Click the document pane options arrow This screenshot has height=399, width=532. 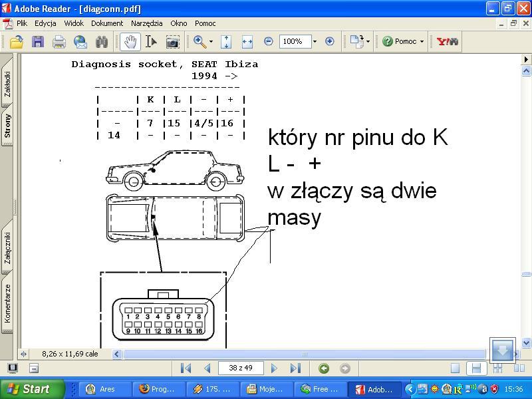526,59
